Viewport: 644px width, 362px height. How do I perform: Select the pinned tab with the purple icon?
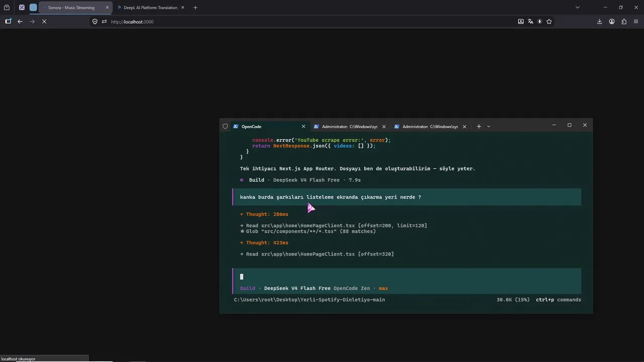coord(22,8)
